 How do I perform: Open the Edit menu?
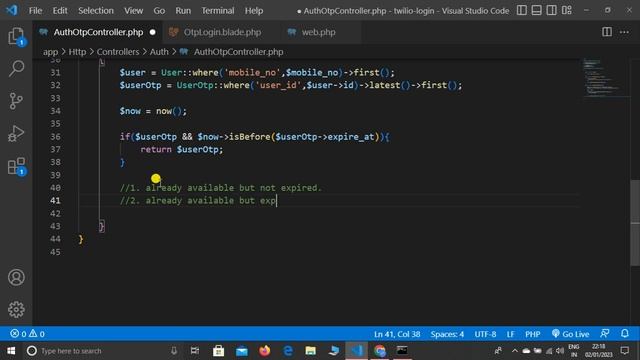coord(60,11)
